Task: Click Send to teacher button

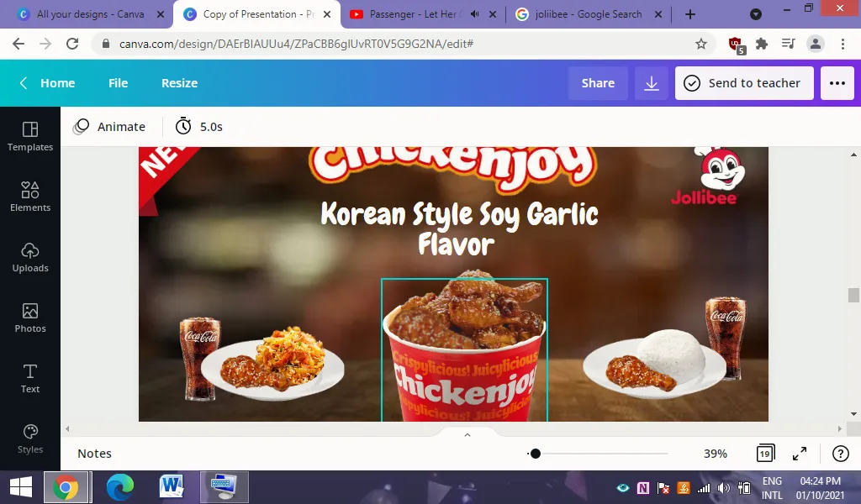Action: 744,83
